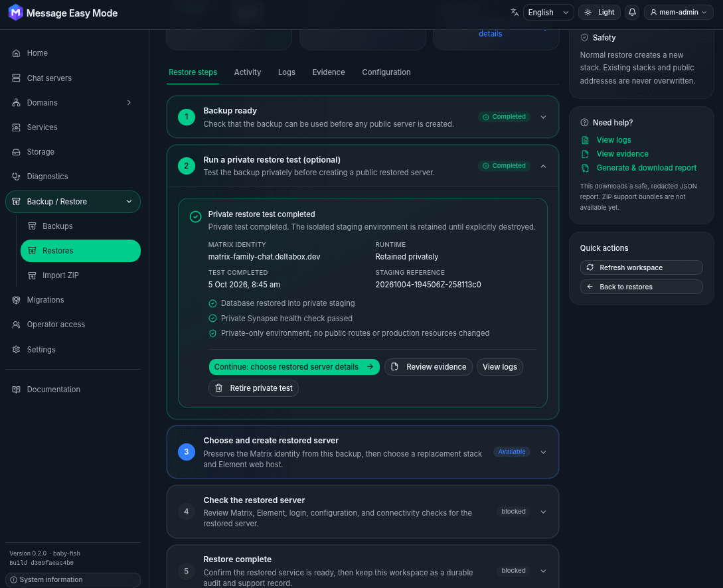Click the blocked badge on Restore complete

pos(513,571)
